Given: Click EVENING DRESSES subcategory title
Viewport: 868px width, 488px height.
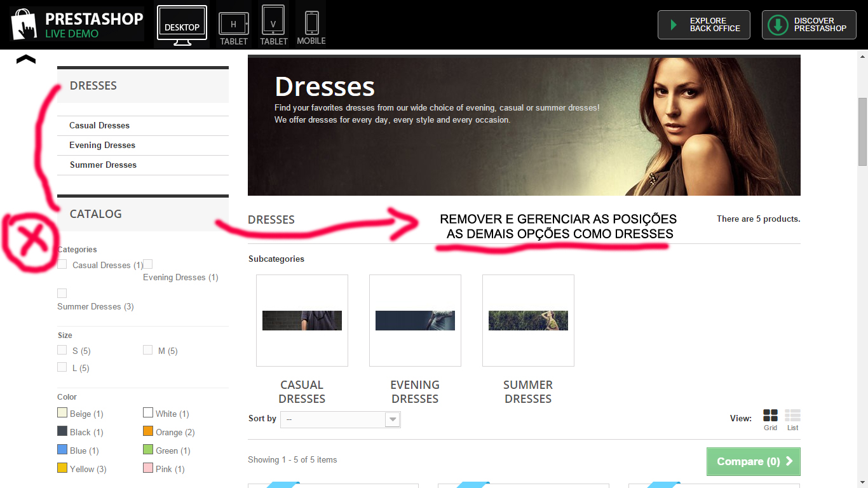Looking at the screenshot, I should 415,392.
